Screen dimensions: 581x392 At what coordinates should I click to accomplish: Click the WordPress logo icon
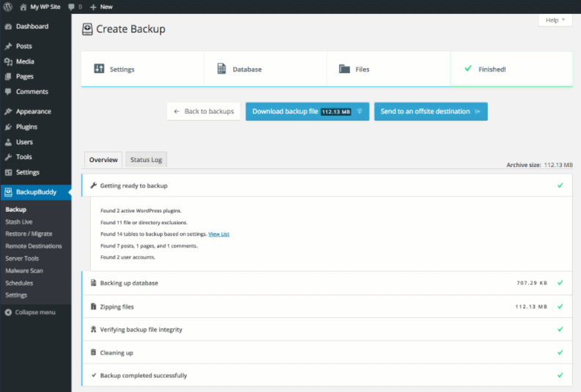8,7
